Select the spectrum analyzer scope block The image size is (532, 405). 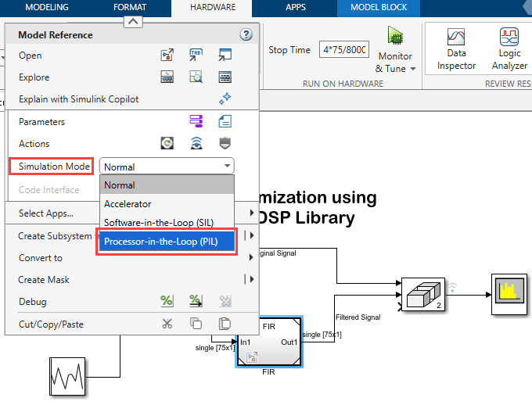click(509, 294)
